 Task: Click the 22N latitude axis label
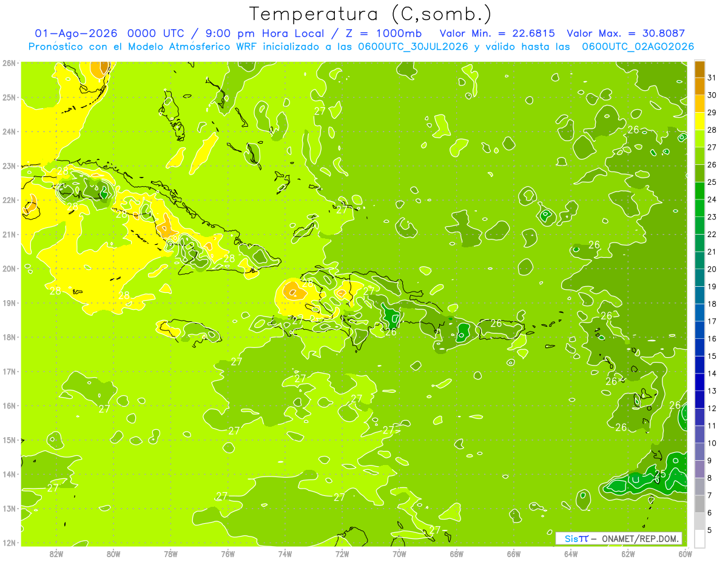point(9,200)
